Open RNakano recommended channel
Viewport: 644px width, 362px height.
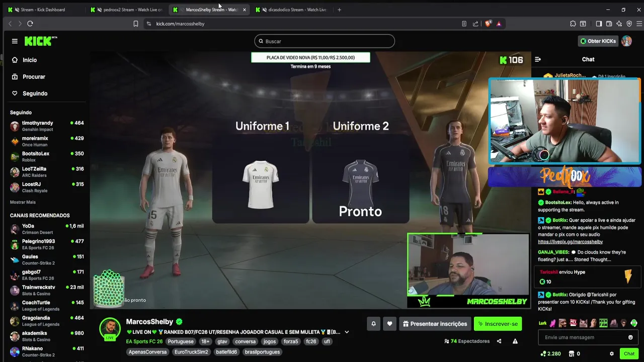(x=47, y=351)
